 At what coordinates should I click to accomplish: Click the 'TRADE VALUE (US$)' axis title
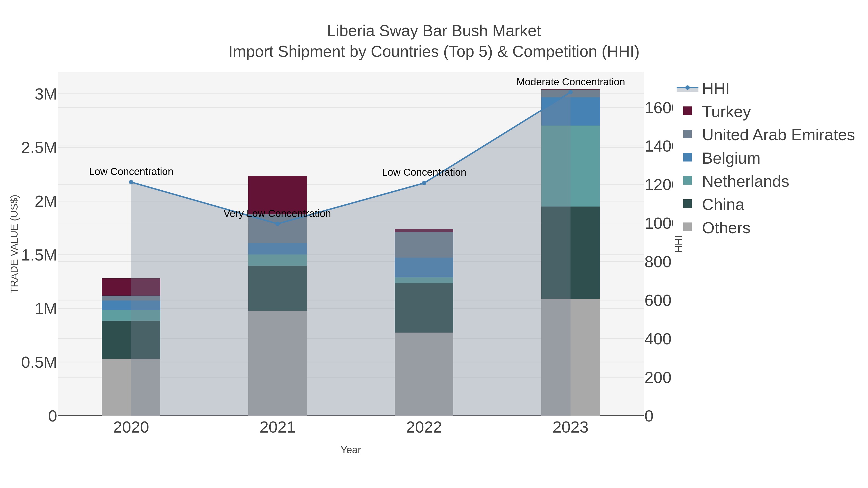[x=14, y=244]
